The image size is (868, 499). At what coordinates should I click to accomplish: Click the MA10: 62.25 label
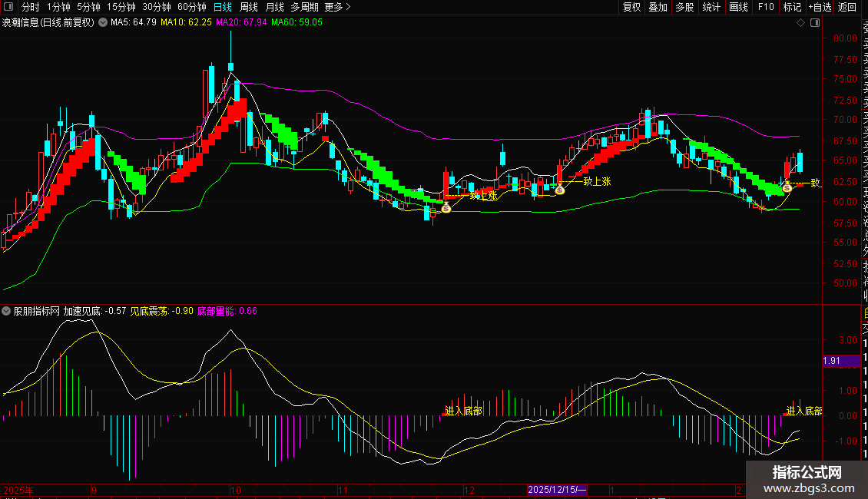pos(186,22)
